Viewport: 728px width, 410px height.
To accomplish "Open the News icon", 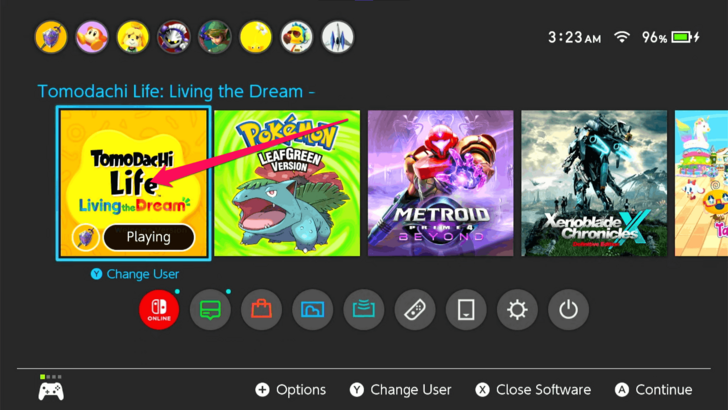I will (210, 309).
